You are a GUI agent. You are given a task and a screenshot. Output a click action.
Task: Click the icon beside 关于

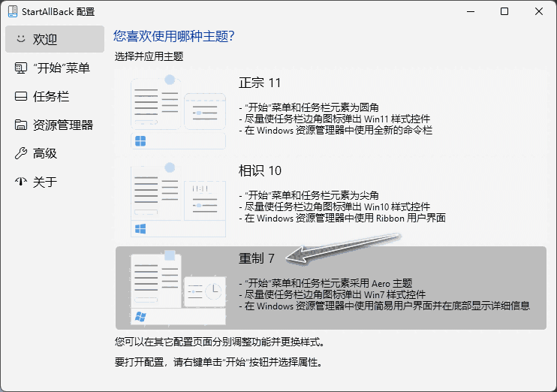[21, 182]
